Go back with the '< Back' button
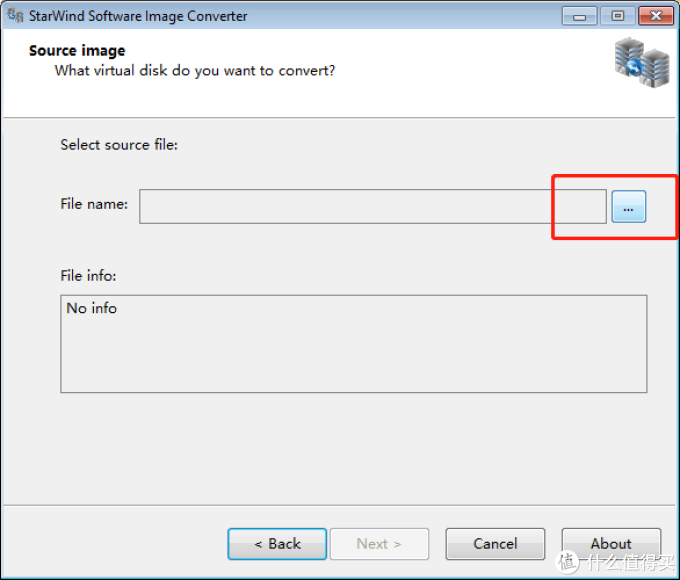The height and width of the screenshot is (580, 680). point(277,544)
